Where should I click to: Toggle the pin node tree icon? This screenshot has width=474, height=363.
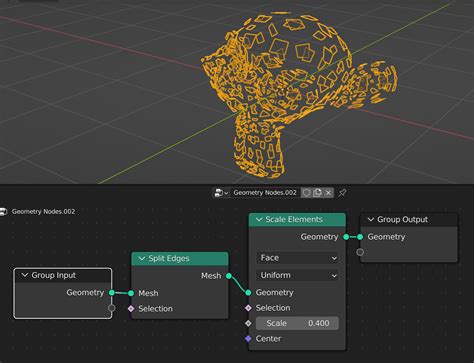(342, 193)
